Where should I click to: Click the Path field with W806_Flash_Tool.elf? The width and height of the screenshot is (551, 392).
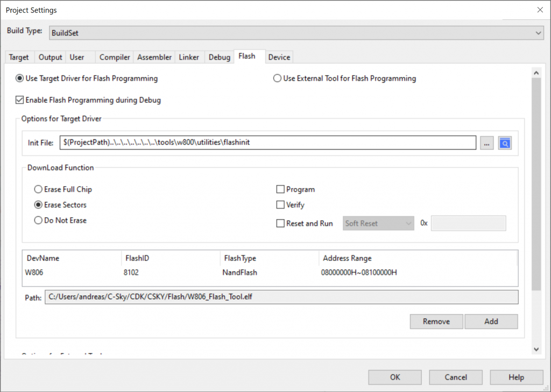click(281, 297)
